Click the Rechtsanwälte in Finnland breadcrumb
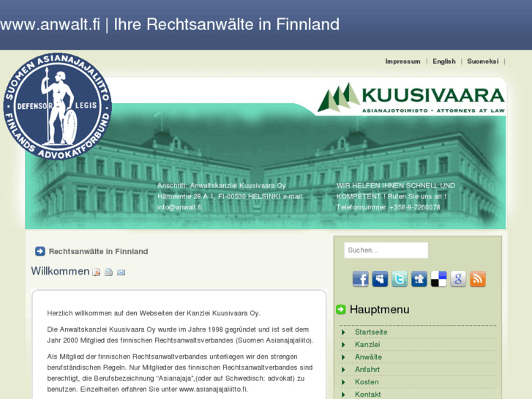Image resolution: width=532 pixels, height=399 pixels. point(98,251)
